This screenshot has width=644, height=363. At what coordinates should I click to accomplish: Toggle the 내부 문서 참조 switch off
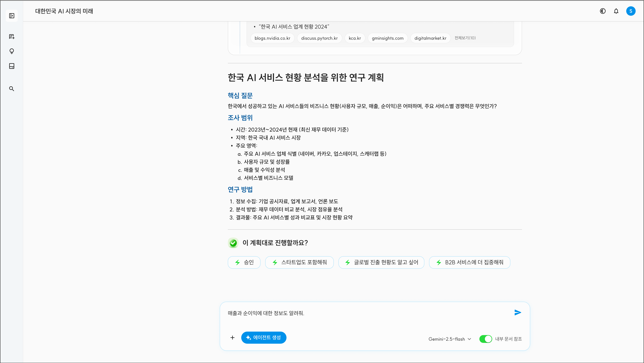coord(485,339)
